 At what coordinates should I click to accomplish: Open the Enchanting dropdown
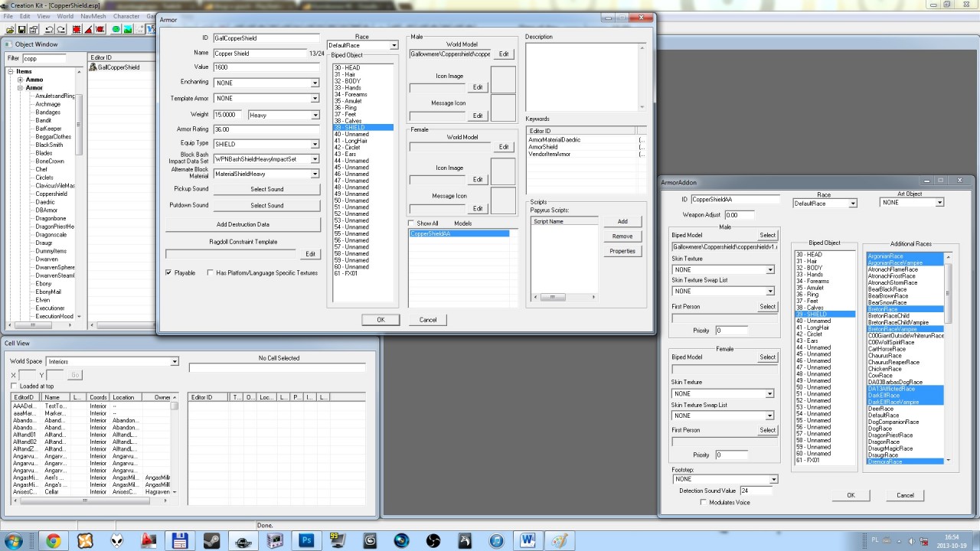point(314,83)
